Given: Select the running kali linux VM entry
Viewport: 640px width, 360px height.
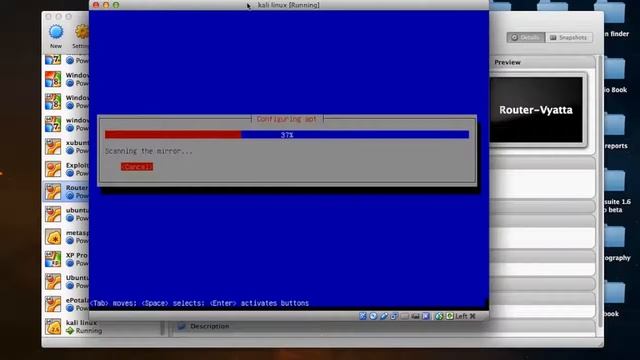Looking at the screenshot, I should [102, 327].
